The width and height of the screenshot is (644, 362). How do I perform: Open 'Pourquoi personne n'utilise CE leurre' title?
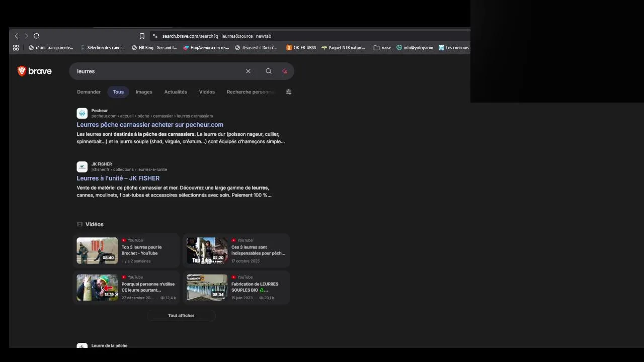[x=148, y=287]
